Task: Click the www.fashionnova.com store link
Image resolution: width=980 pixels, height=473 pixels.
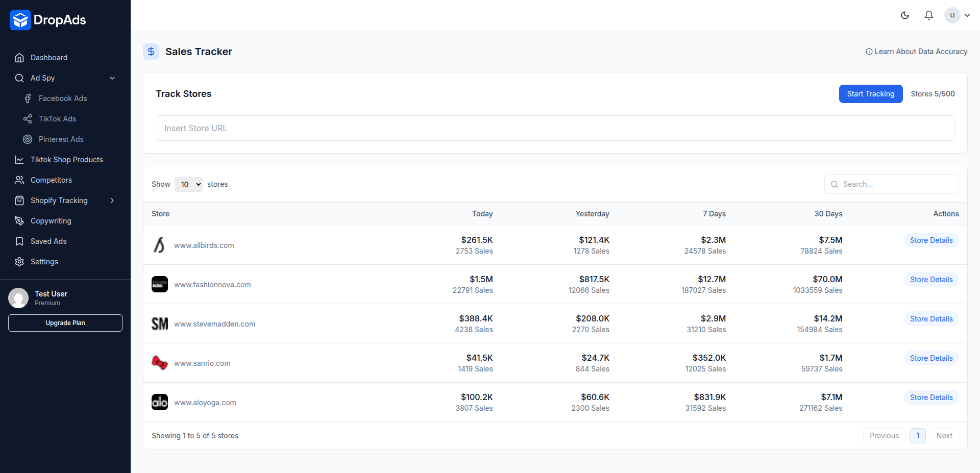Action: 212,285
